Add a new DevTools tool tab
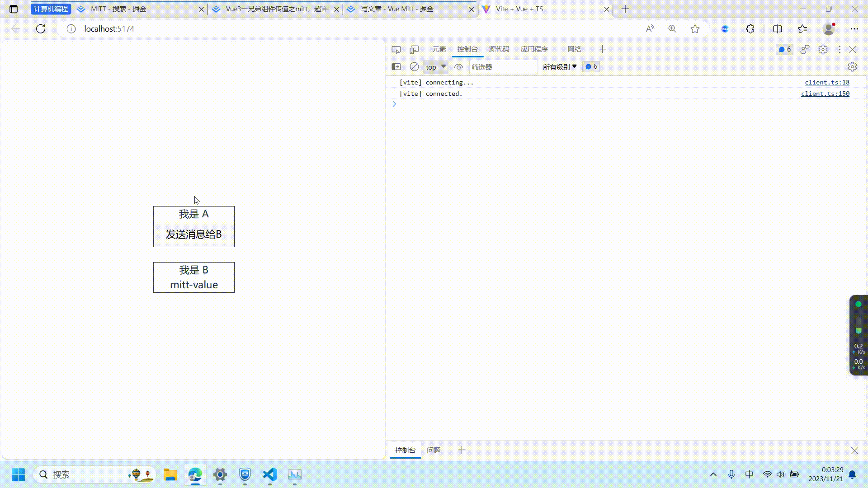Image resolution: width=868 pixels, height=488 pixels. [x=602, y=49]
